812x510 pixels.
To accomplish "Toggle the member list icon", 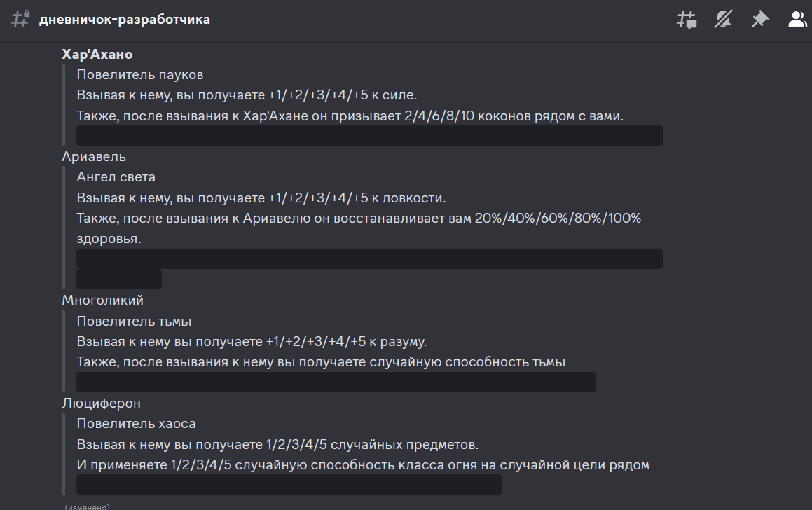I will [x=797, y=20].
